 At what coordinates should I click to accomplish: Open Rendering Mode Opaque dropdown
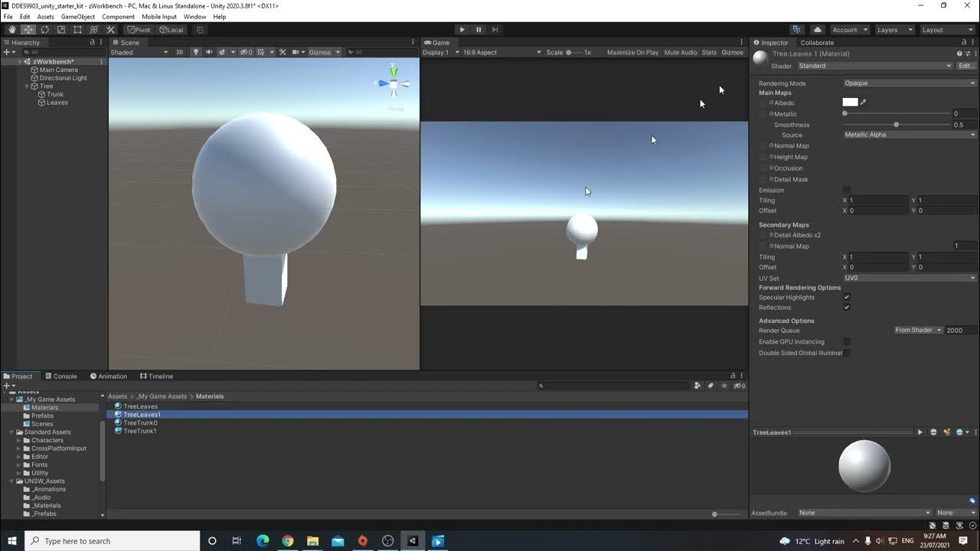[910, 83]
